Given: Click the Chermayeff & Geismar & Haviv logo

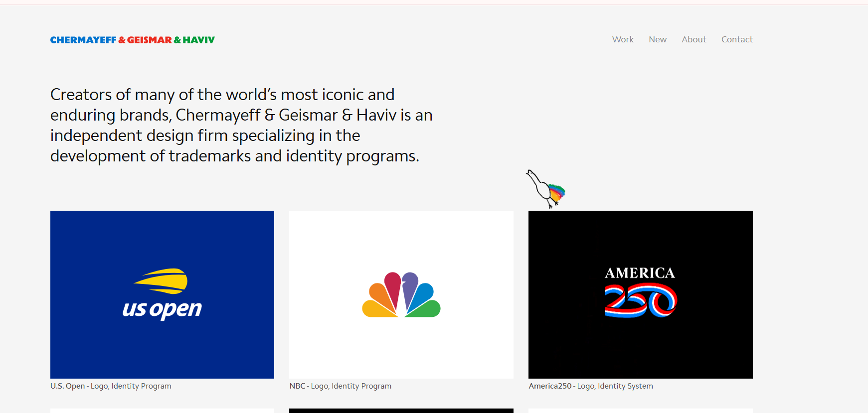Looking at the screenshot, I should 133,40.
